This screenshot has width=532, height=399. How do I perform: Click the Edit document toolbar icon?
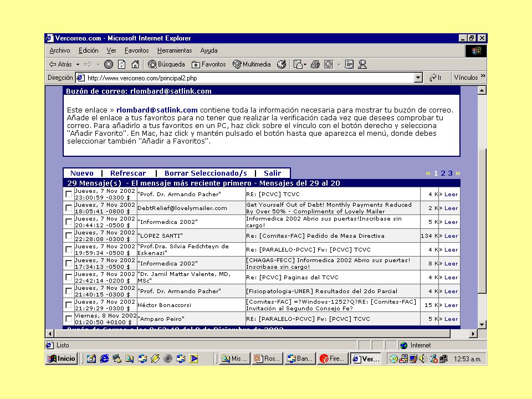point(349,64)
